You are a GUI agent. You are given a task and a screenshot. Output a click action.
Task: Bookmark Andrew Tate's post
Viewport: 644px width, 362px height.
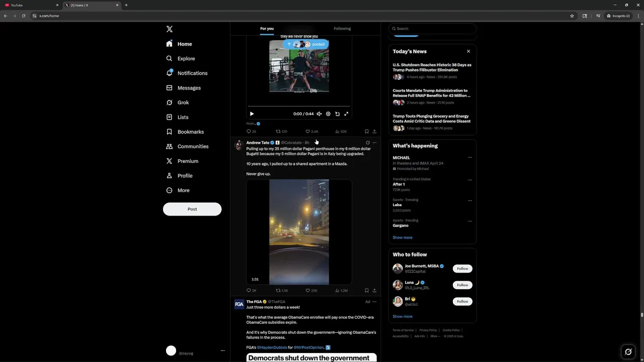tap(366, 291)
